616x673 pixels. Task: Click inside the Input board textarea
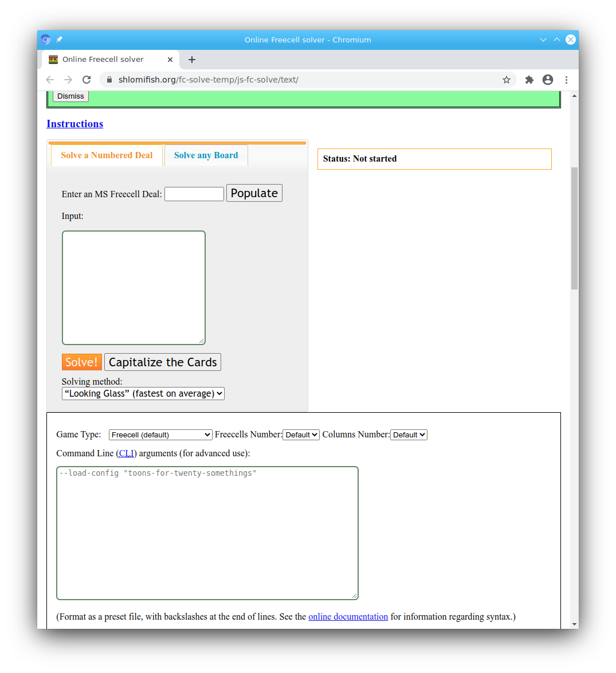[x=134, y=288]
